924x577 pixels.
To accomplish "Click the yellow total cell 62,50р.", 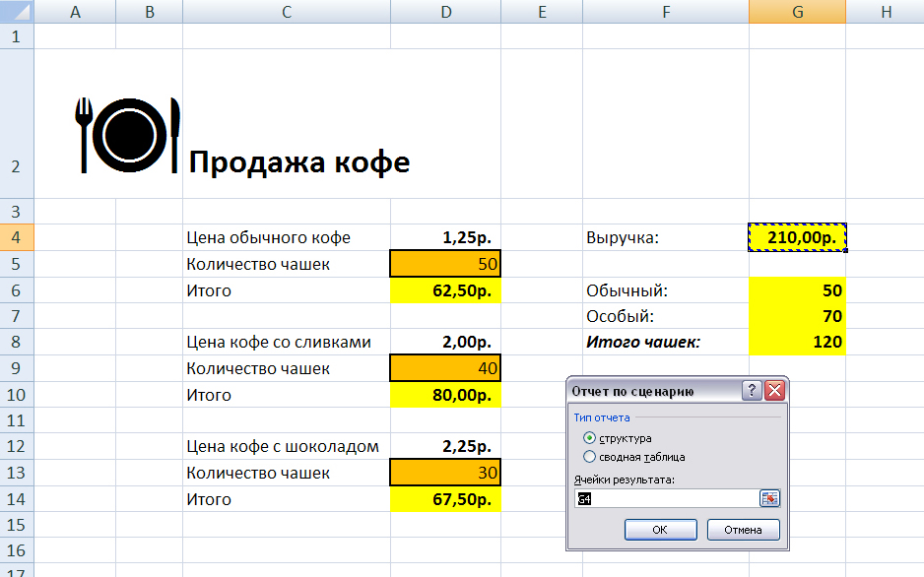I will point(445,290).
